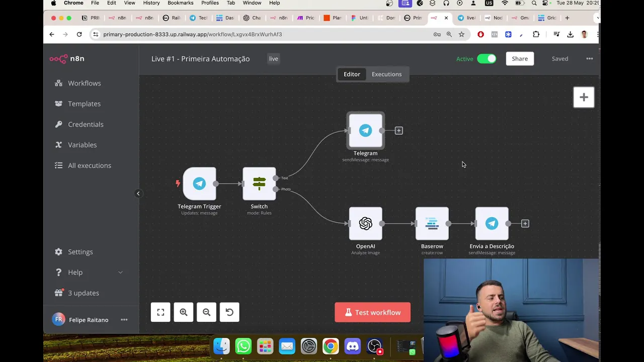The width and height of the screenshot is (644, 362).
Task: View 3 updates notification
Action: 77,293
